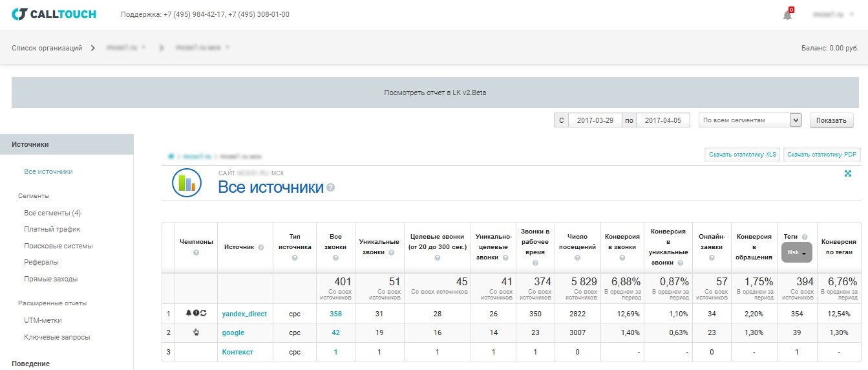Click the home breadcrumb icon
868x370 pixels.
171,157
